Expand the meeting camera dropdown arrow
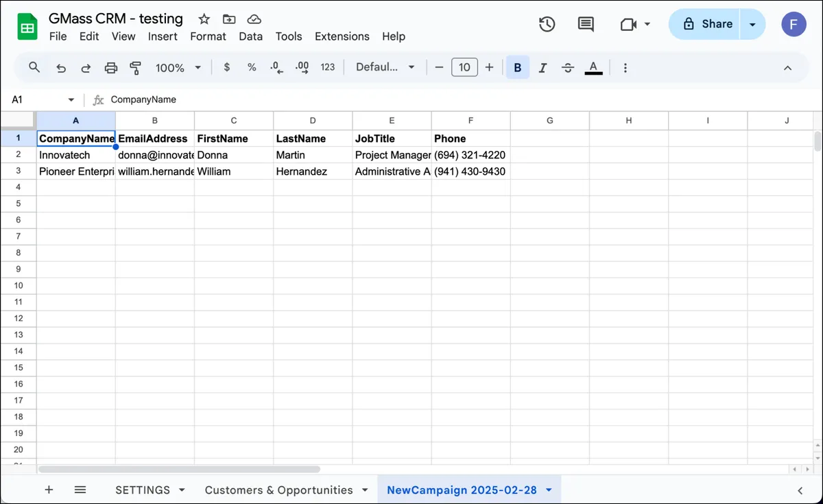Screen dimensions: 823x504 [x=647, y=25]
